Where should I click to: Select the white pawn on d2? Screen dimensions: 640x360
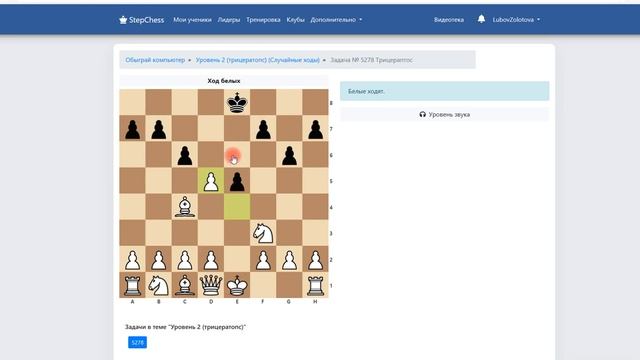[211, 259]
